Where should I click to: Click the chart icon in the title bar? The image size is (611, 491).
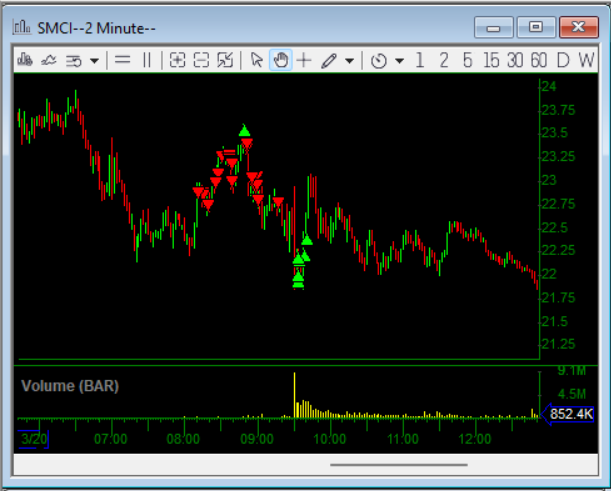pyautogui.click(x=22, y=27)
